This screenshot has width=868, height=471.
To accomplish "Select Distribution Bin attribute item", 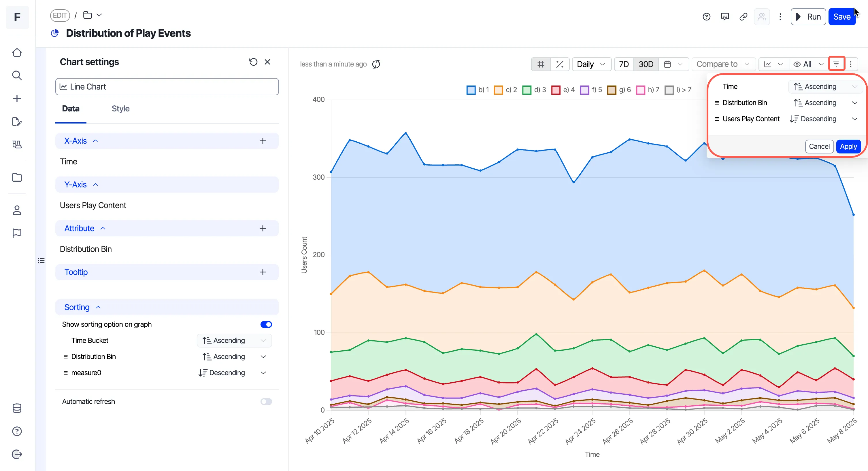I will (x=86, y=249).
